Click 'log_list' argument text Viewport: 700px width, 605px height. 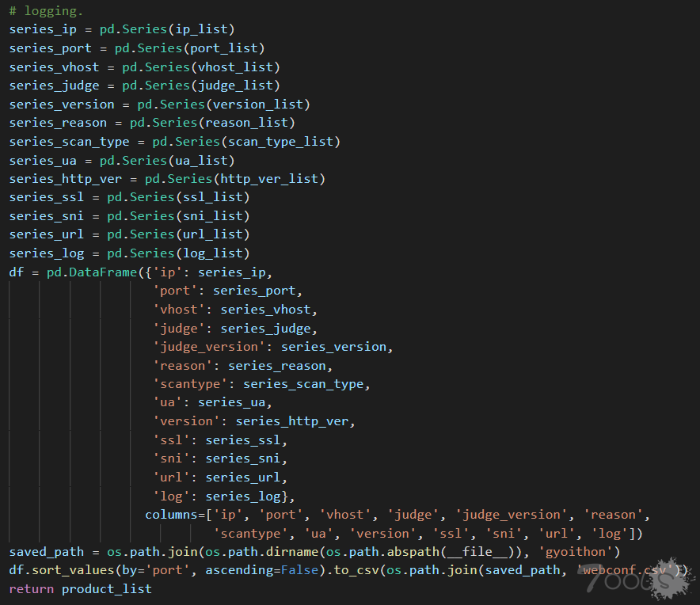tap(212, 253)
